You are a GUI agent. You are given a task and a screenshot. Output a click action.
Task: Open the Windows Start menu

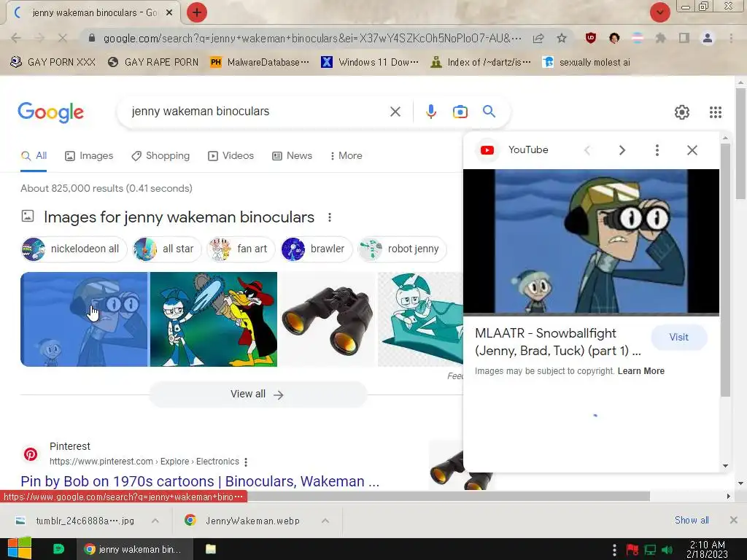coord(20,549)
